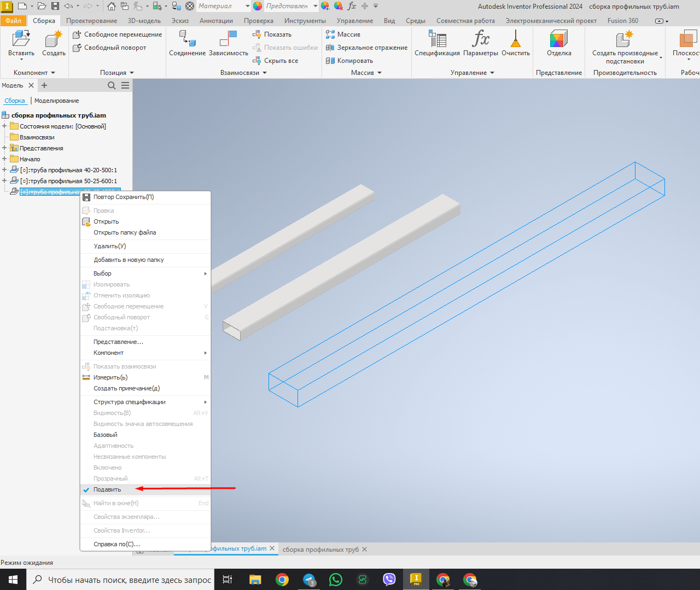Select Зеркальное отражение tool
Image resolution: width=700 pixels, height=590 pixels.
366,48
